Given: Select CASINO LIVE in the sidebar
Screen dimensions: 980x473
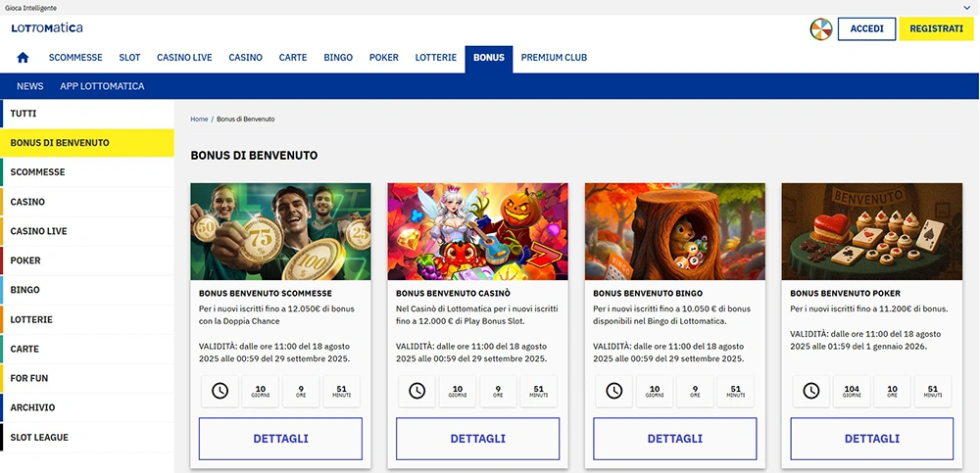Looking at the screenshot, I should pyautogui.click(x=87, y=231).
